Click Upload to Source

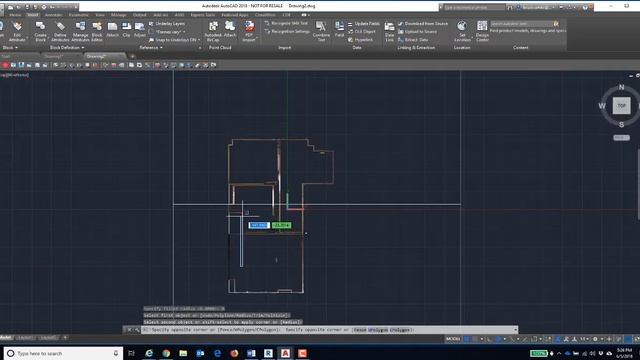click(x=418, y=31)
